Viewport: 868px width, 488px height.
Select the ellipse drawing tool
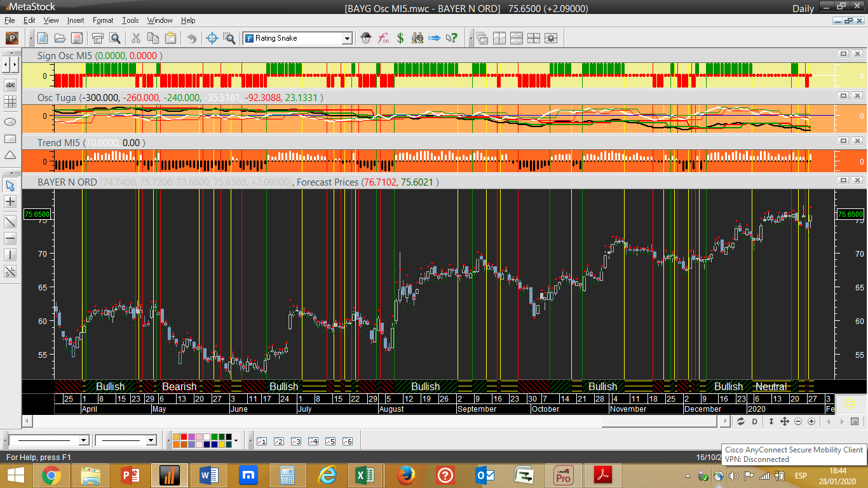point(10,121)
